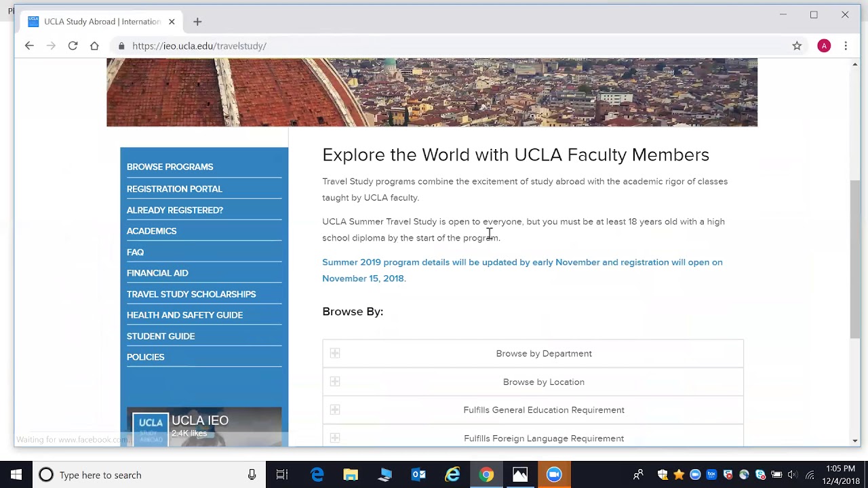Open battery power tray icon
868x488 pixels.
776,475
